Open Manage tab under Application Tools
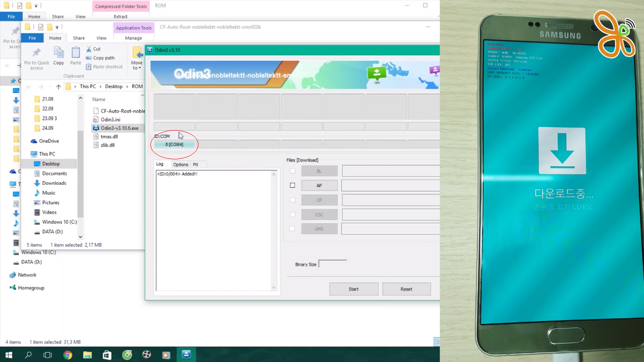Image resolution: width=644 pixels, height=362 pixels. pos(133,38)
